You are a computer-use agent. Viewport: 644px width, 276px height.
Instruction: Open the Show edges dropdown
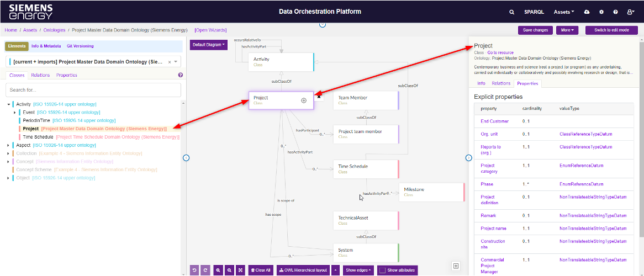[358, 270]
